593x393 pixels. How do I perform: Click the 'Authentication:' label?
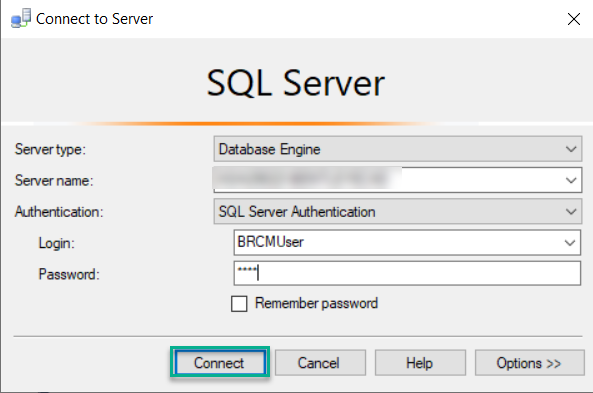(59, 212)
